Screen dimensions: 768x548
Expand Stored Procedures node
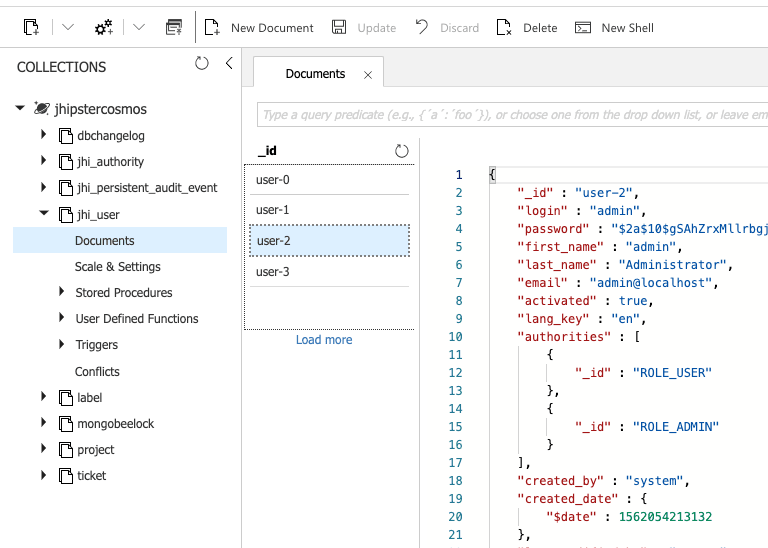click(x=61, y=291)
